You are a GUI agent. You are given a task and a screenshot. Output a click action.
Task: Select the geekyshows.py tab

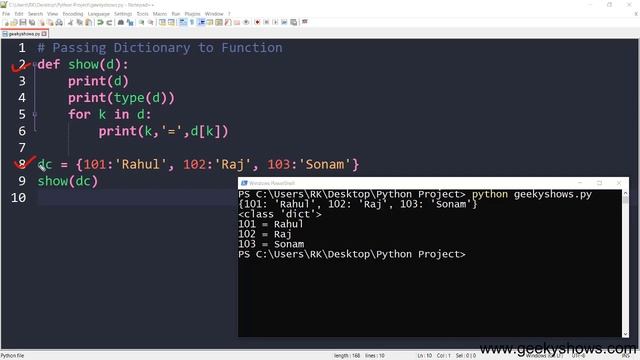point(24,34)
